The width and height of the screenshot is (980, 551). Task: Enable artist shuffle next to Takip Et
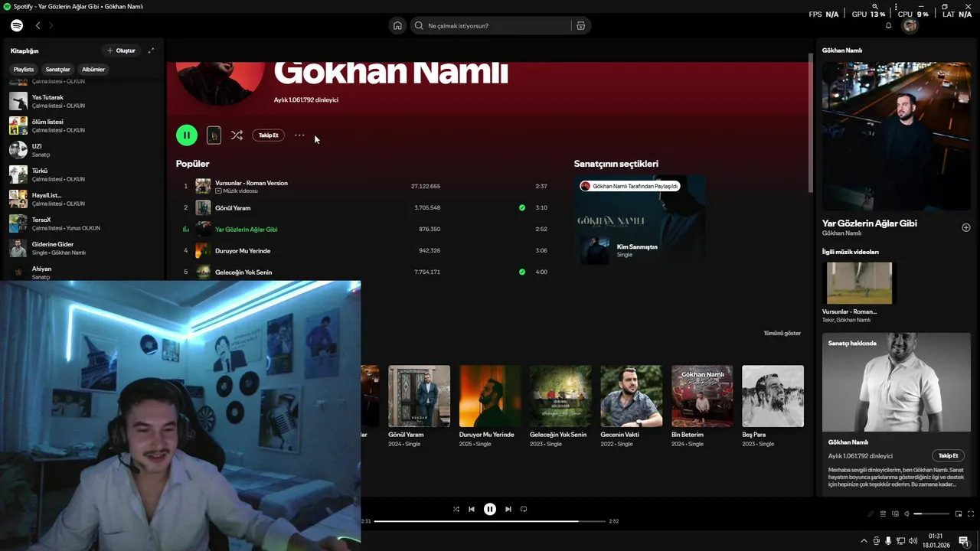tap(237, 135)
